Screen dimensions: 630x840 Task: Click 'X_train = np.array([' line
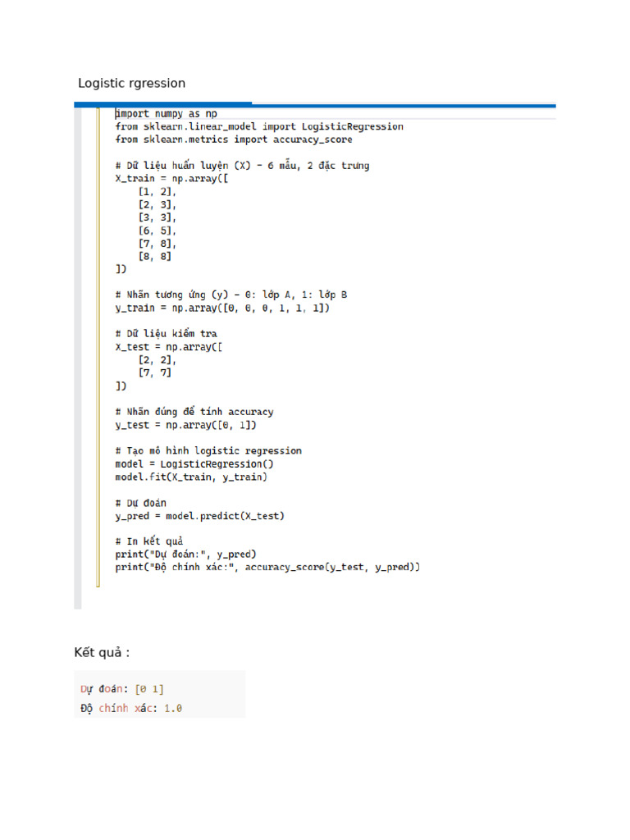pos(171,178)
